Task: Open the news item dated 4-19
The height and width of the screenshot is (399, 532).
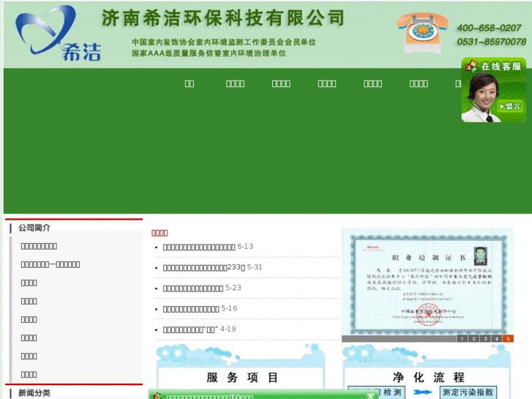Action: (190, 329)
